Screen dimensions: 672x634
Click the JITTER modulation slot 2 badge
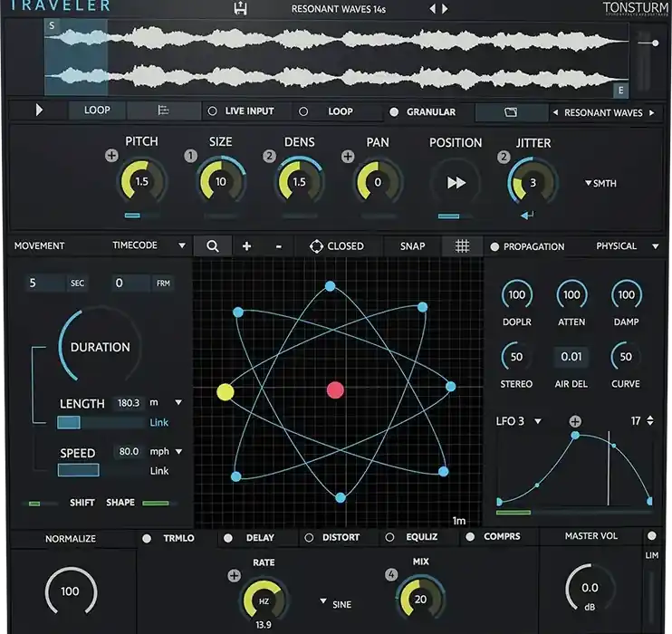[x=504, y=158]
